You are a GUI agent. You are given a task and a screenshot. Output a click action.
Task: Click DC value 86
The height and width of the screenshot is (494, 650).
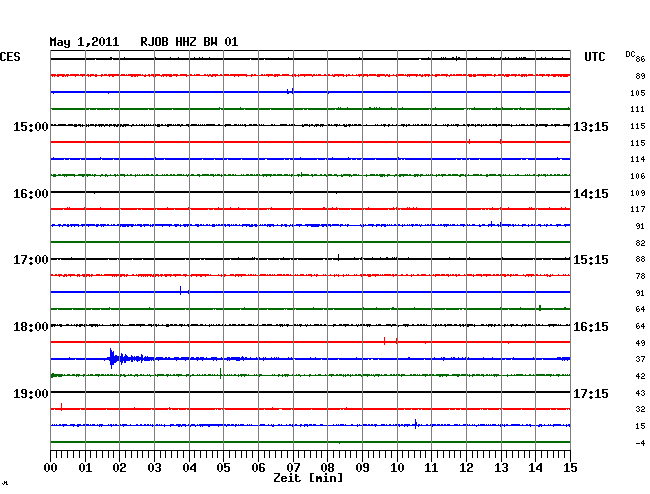pyautogui.click(x=640, y=59)
